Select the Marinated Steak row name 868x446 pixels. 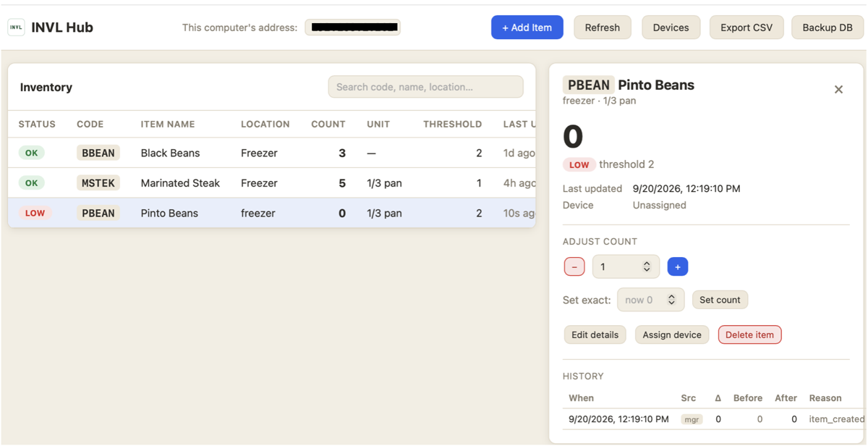point(180,183)
